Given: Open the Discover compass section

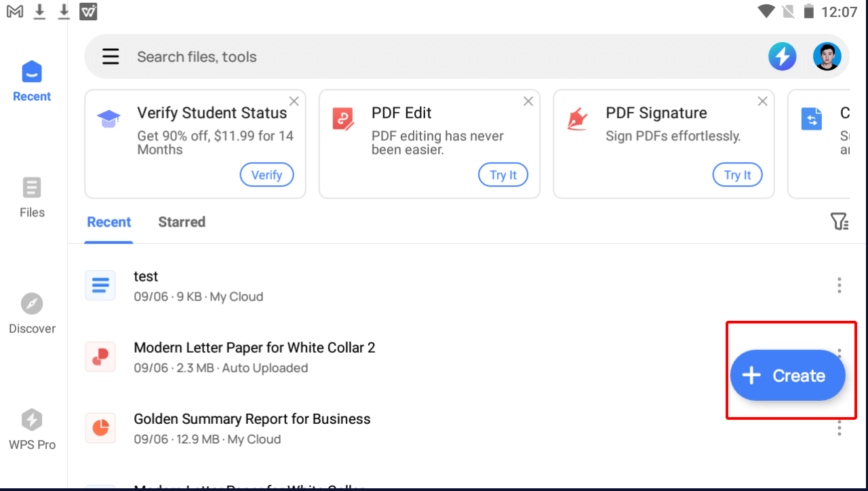Looking at the screenshot, I should pyautogui.click(x=32, y=313).
